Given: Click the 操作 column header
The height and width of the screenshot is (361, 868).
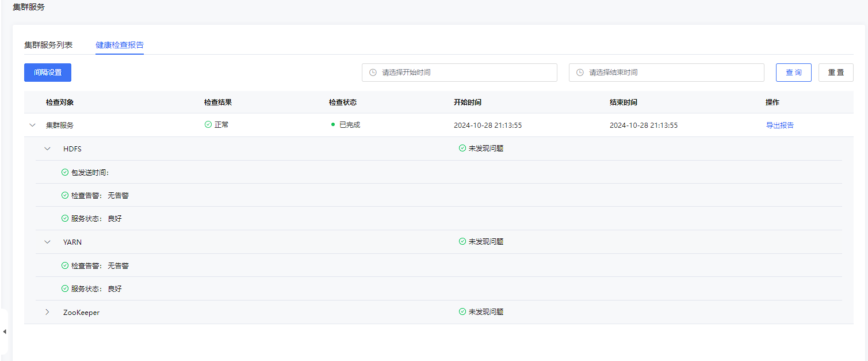Looking at the screenshot, I should coord(773,102).
